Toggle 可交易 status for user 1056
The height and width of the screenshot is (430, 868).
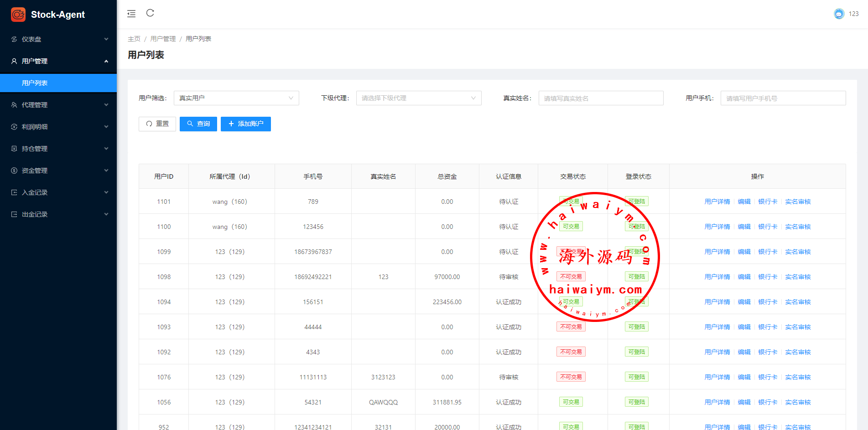point(571,402)
